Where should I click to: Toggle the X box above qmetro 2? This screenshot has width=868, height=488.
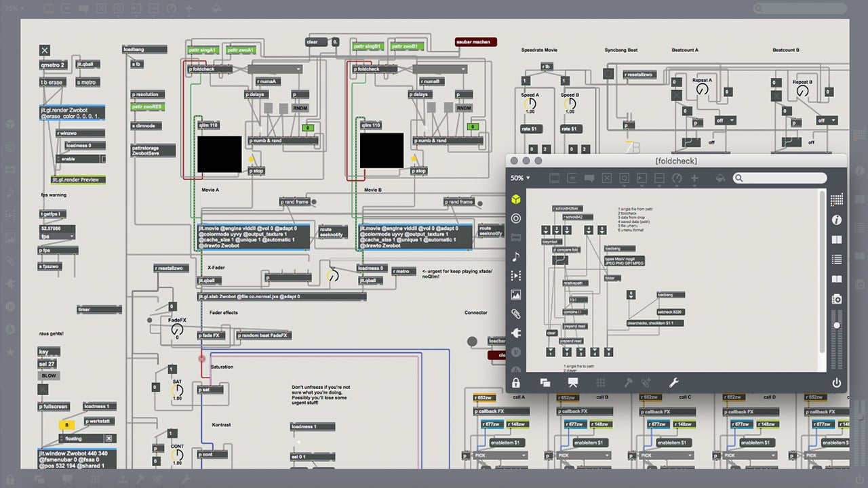(45, 50)
